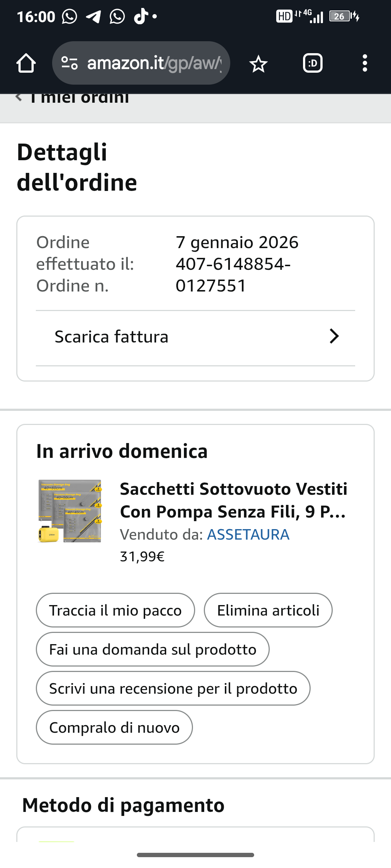391x868 pixels.
Task: Bookmark page with the star icon
Action: coord(258,64)
